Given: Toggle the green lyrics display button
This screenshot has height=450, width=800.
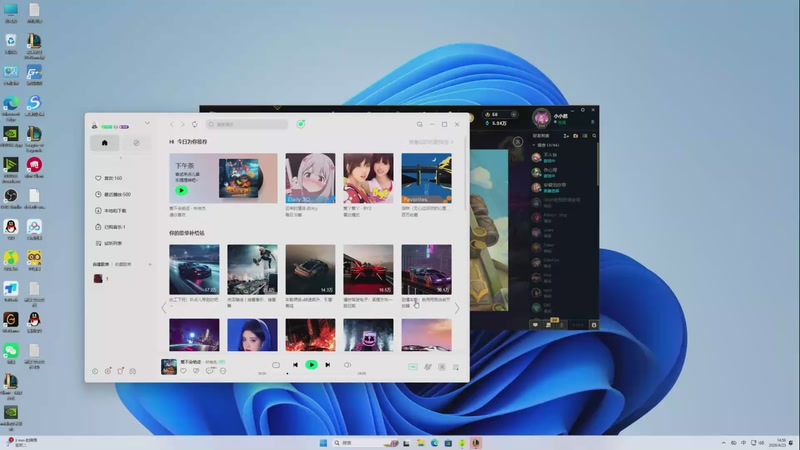Looking at the screenshot, I should click(x=413, y=367).
